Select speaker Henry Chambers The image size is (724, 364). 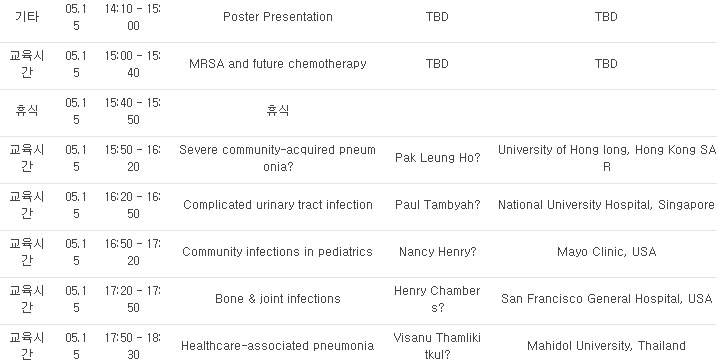click(437, 299)
